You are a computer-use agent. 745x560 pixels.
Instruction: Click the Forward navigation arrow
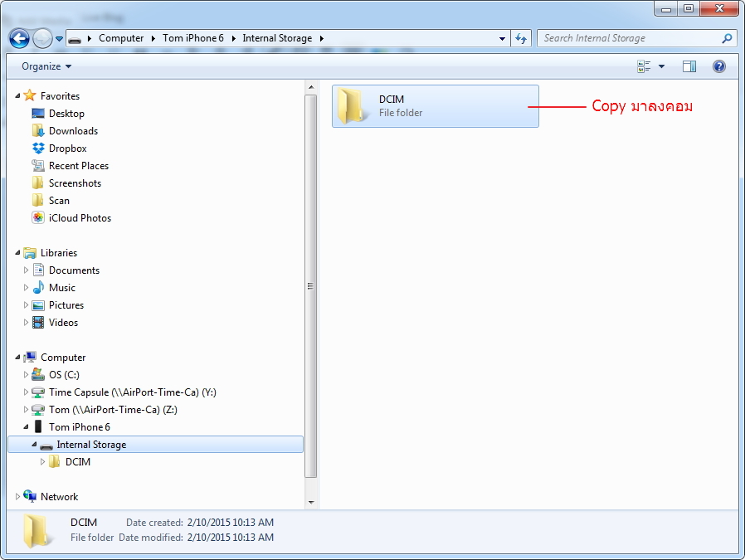[43, 38]
